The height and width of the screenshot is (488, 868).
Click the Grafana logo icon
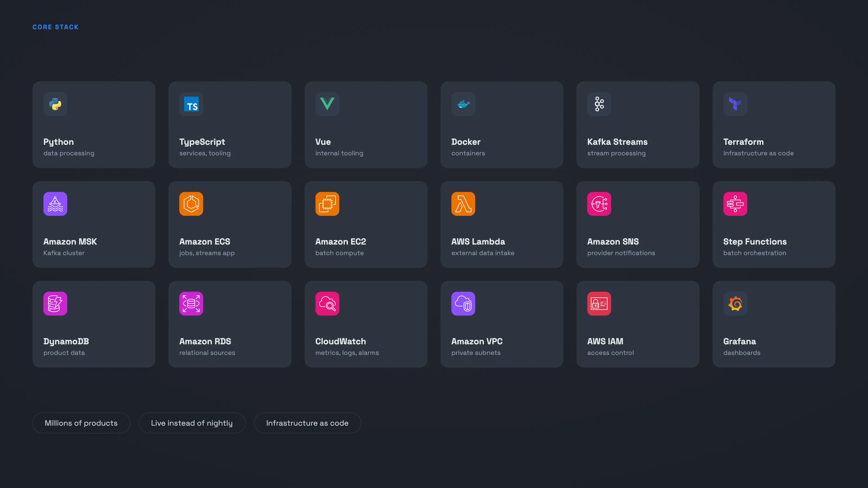pyautogui.click(x=735, y=303)
